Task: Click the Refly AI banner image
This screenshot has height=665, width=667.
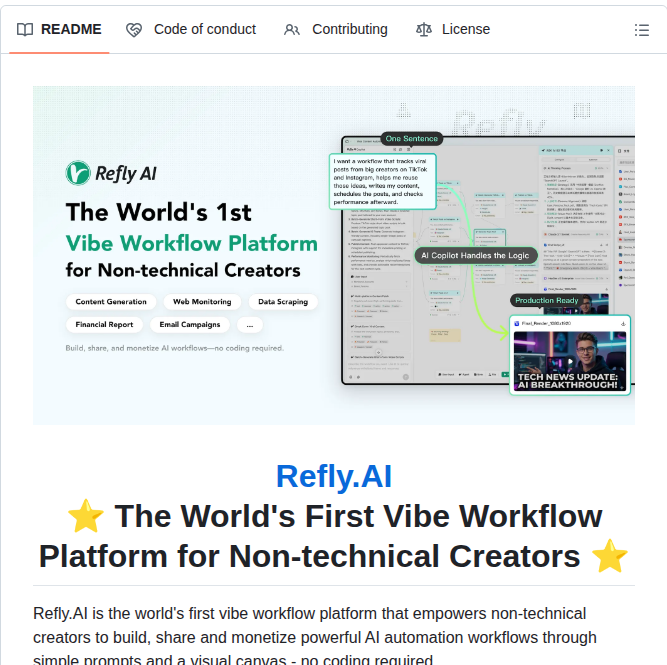Action: pos(334,255)
